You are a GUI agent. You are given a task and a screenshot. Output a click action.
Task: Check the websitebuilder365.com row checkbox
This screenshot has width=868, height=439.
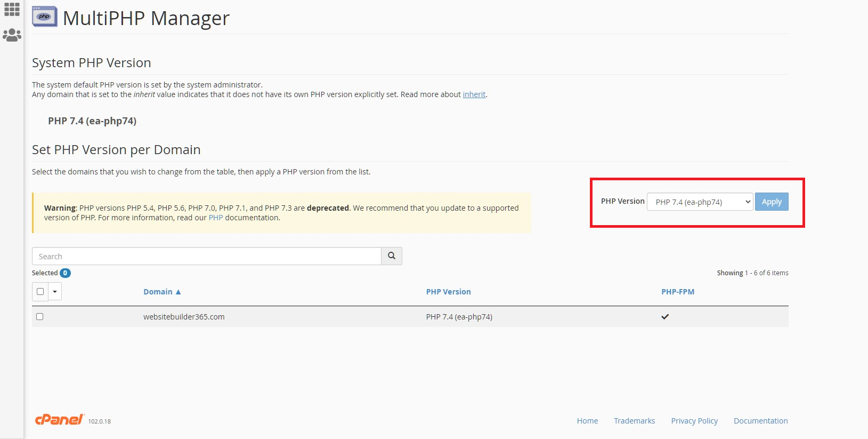coord(39,317)
